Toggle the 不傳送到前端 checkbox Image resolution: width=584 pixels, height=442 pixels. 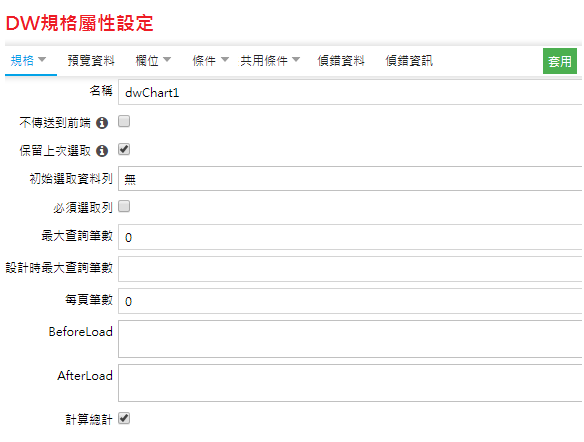124,121
